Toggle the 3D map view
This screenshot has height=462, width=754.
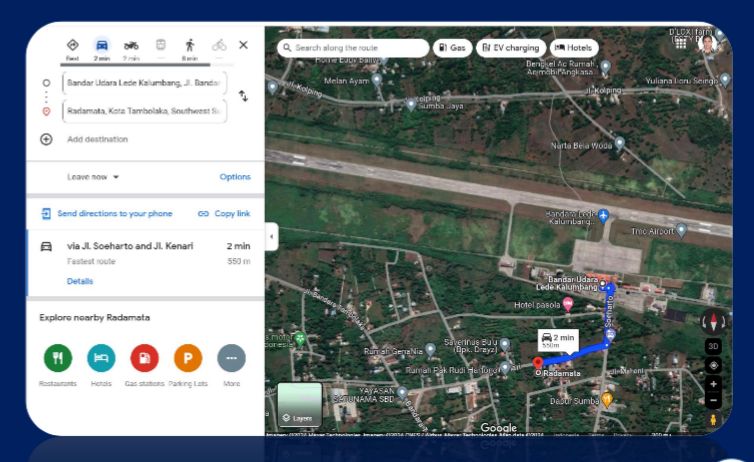(x=712, y=346)
